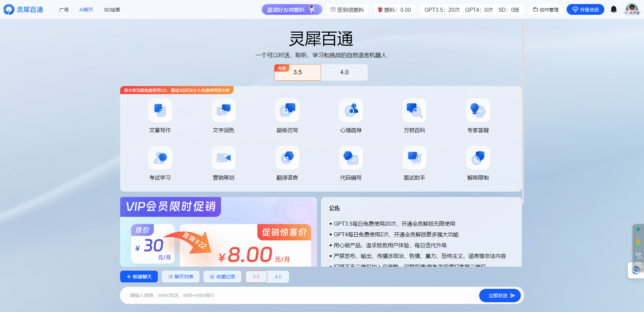Toggle to 4.0 in the bottom chat bar

[x=278, y=276]
